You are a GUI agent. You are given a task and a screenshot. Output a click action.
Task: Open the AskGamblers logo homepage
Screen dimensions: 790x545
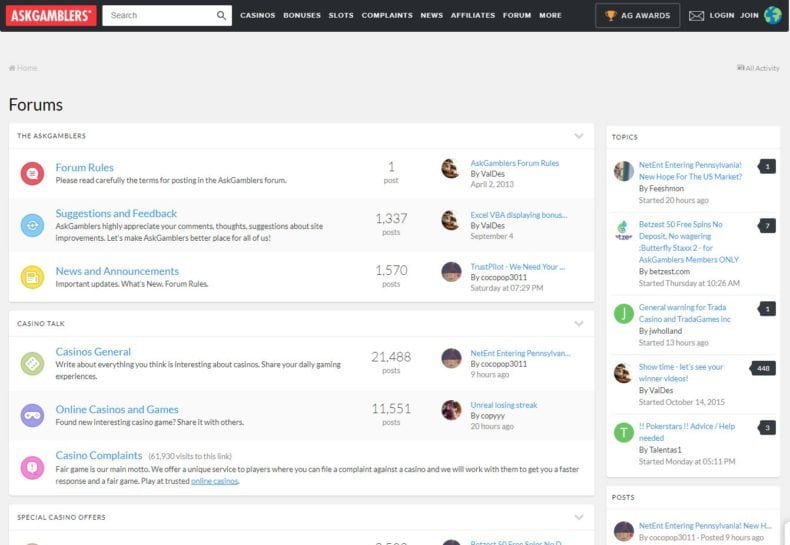click(x=51, y=16)
